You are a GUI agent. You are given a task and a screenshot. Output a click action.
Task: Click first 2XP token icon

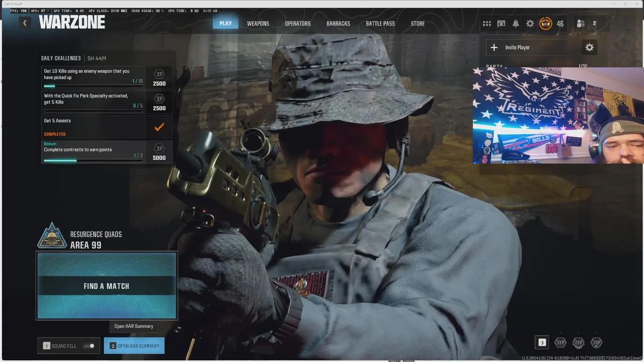tap(560, 342)
